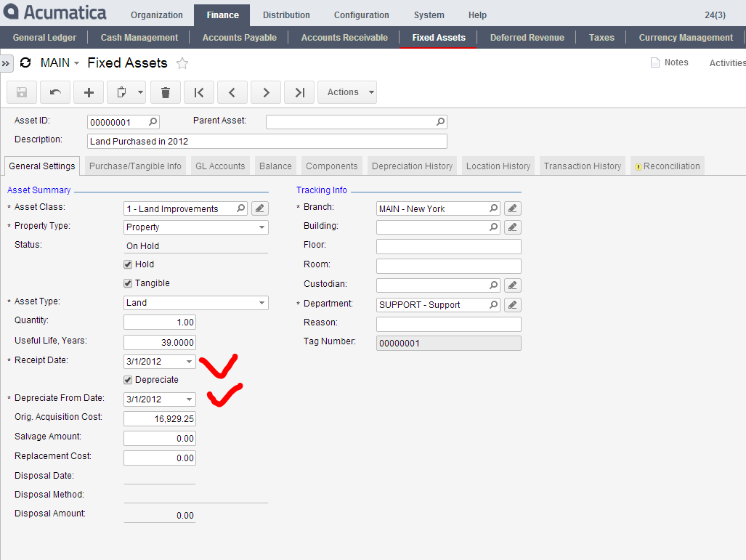Click the Useful Life, Years field
Screen dimensions: 746x560
coord(159,343)
